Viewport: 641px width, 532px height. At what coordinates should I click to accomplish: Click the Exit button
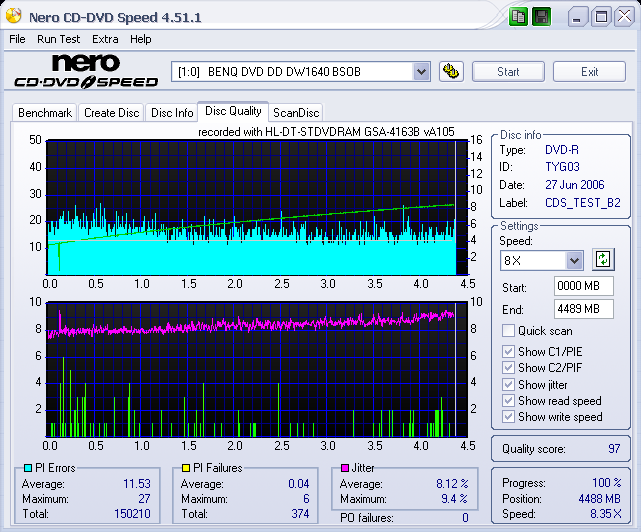589,71
